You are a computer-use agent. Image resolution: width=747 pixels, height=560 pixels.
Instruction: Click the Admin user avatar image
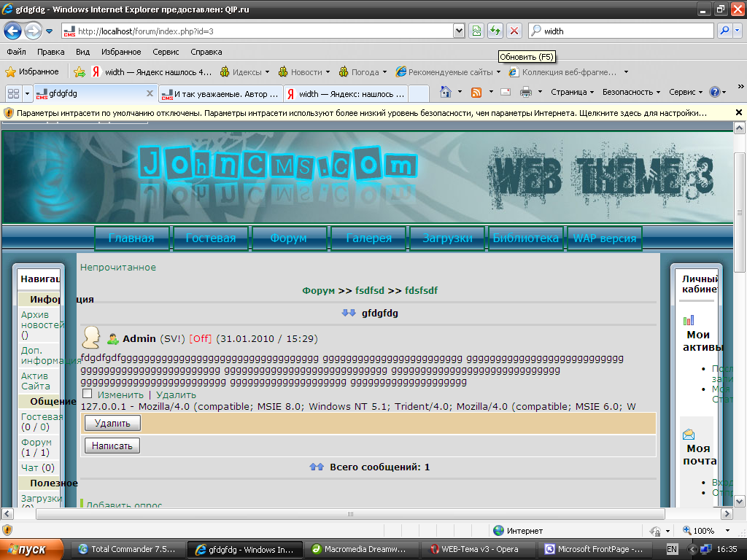(x=91, y=338)
